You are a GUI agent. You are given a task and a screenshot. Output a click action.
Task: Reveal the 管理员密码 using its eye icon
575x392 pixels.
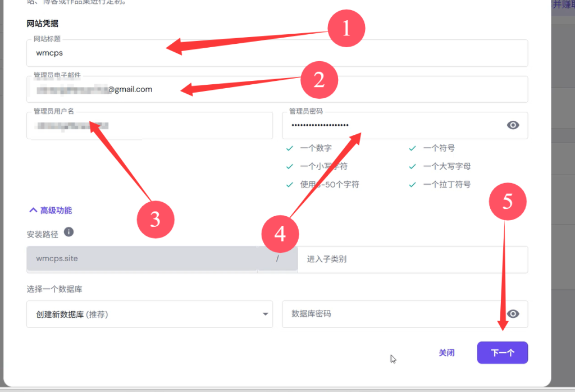[513, 125]
